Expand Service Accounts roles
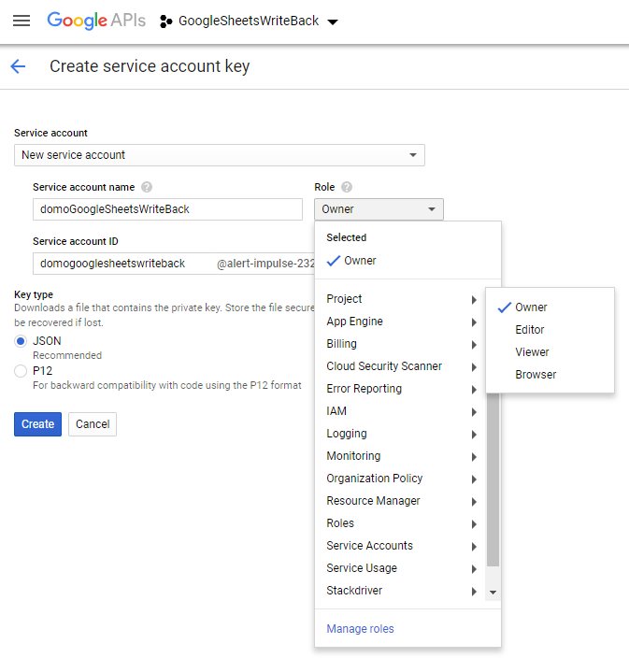Image resolution: width=629 pixels, height=672 pixels. tap(402, 546)
